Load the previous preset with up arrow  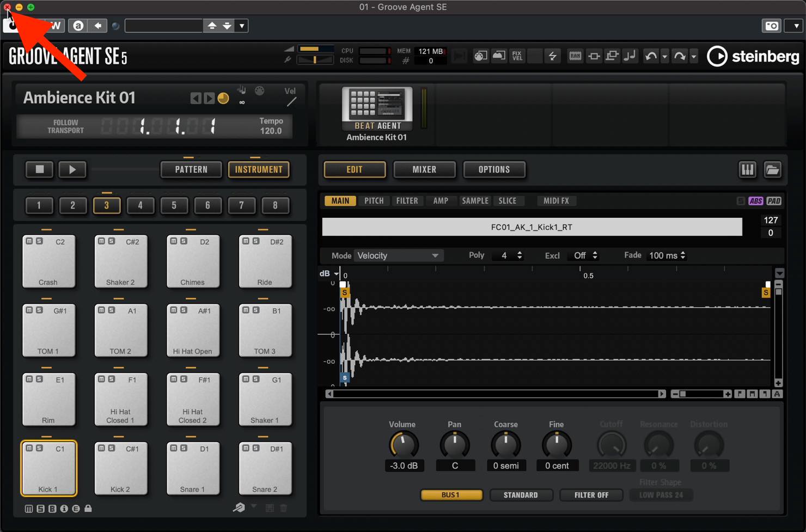click(x=212, y=26)
